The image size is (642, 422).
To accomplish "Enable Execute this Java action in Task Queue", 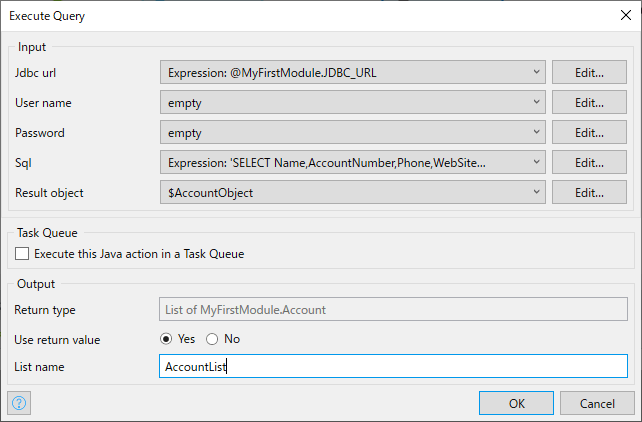I will coord(23,254).
